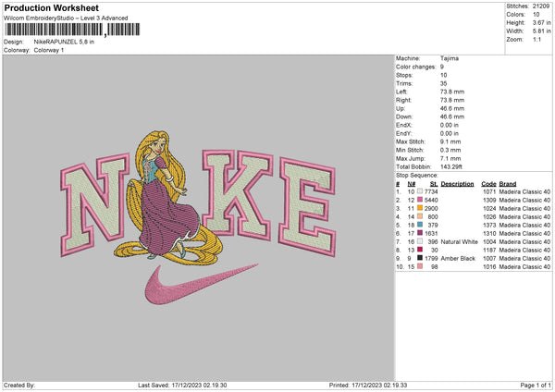The image size is (555, 392).
Task: Click the Trims value 35
Action: [x=443, y=83]
